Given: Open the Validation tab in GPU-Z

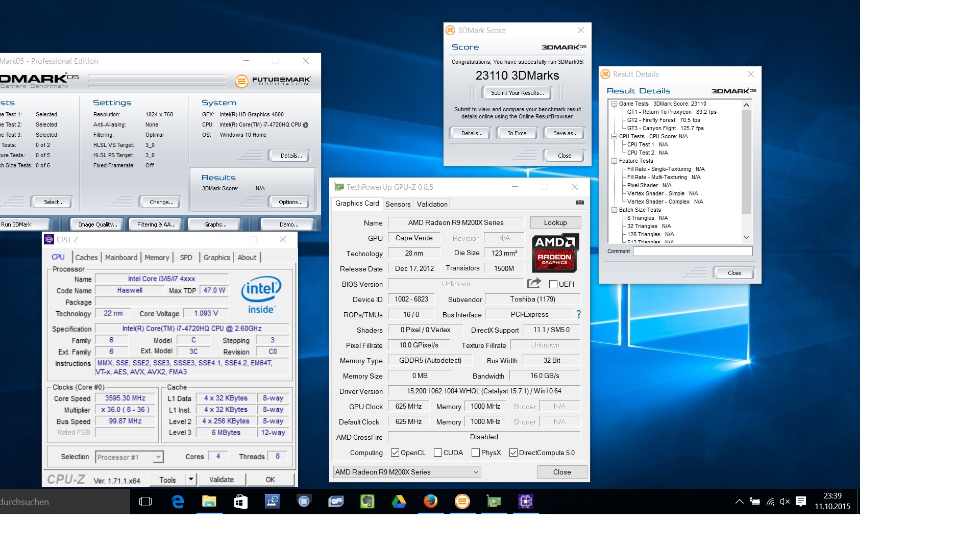Looking at the screenshot, I should click(432, 204).
